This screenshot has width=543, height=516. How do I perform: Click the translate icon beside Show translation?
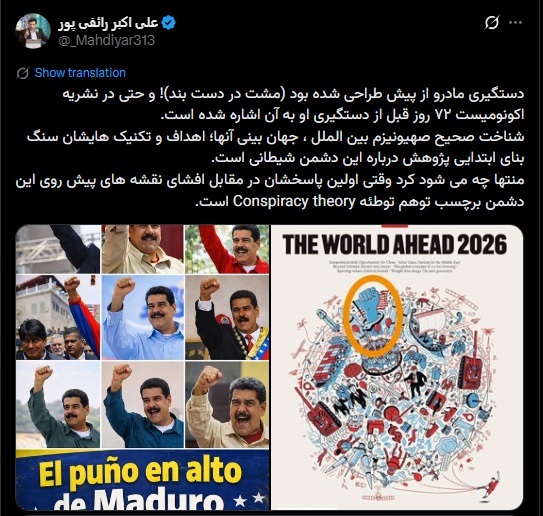[23, 73]
